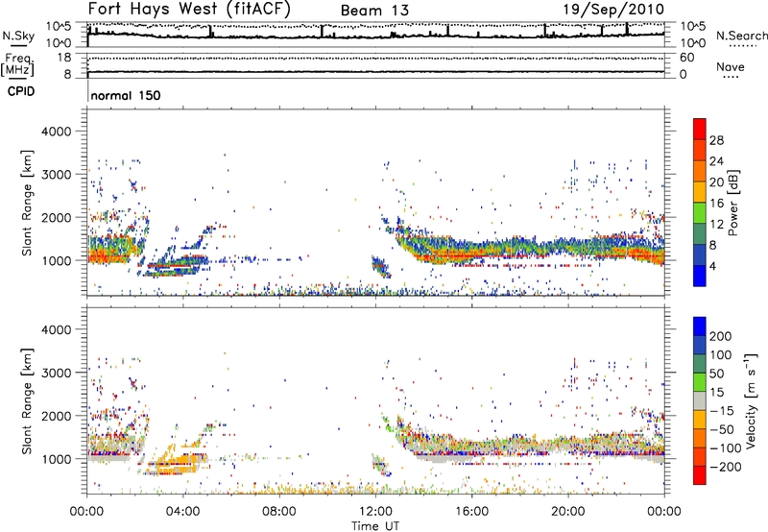Click the "Velocity [m s-1]" colorbar title
This screenshot has height=532, width=768.
[751, 400]
